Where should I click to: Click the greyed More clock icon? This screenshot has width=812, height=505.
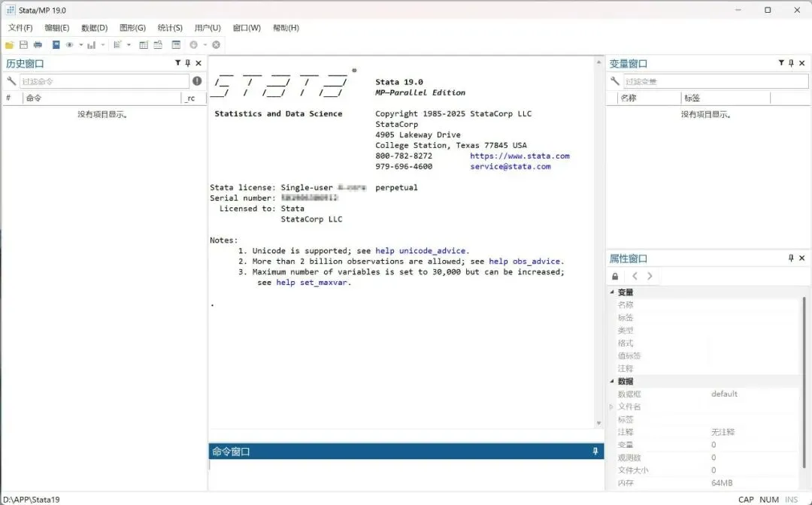tap(194, 45)
